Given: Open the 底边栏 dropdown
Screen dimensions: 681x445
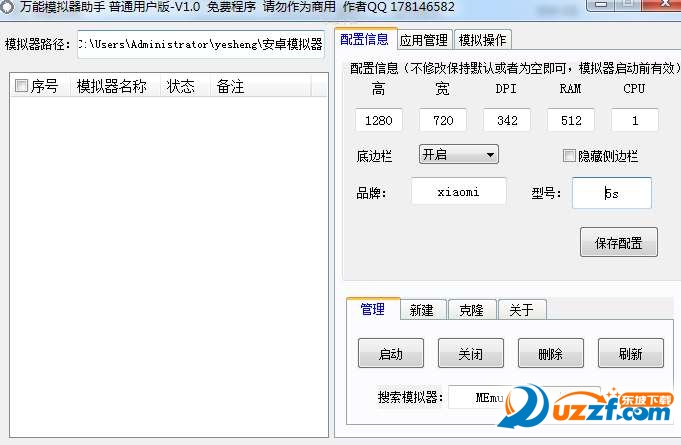Looking at the screenshot, I should tap(458, 155).
